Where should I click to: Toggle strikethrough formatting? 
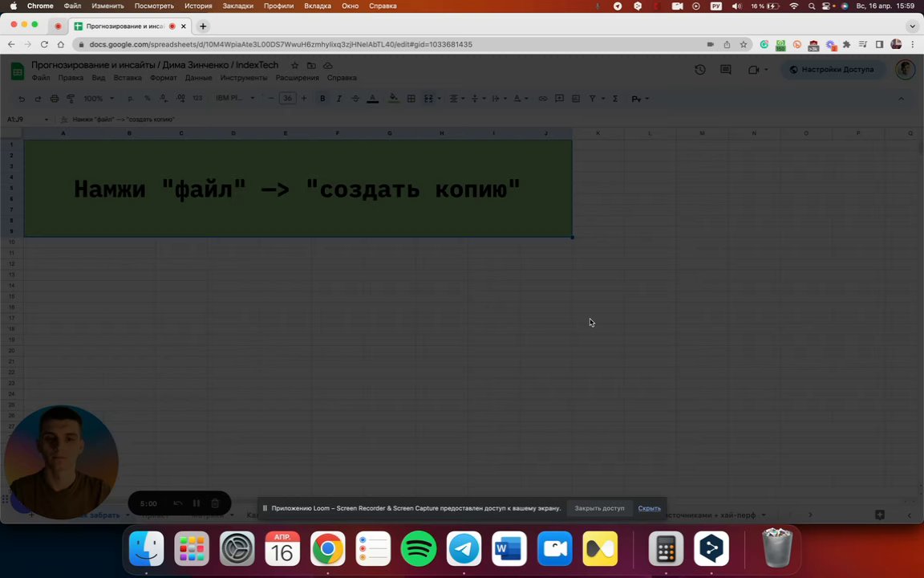point(355,99)
